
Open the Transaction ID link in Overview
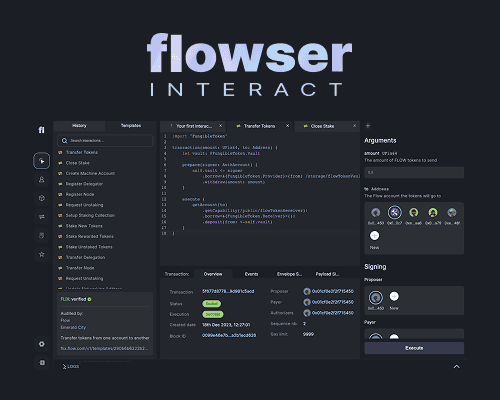pyautogui.click(x=228, y=291)
